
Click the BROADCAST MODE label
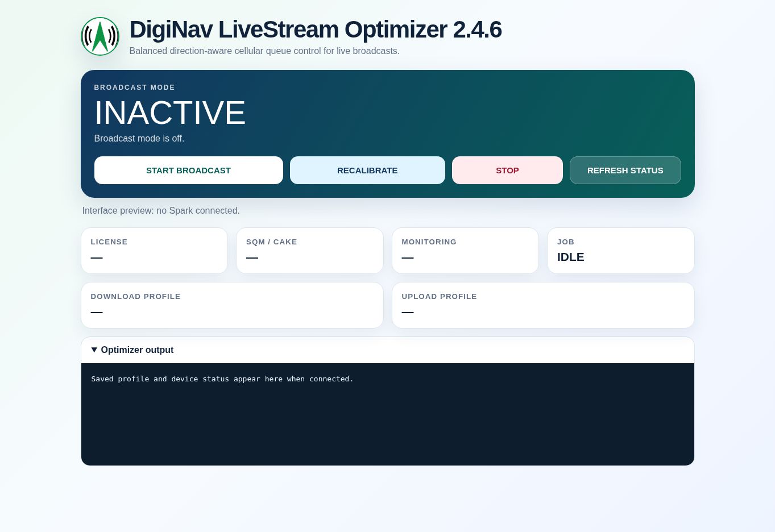(135, 88)
